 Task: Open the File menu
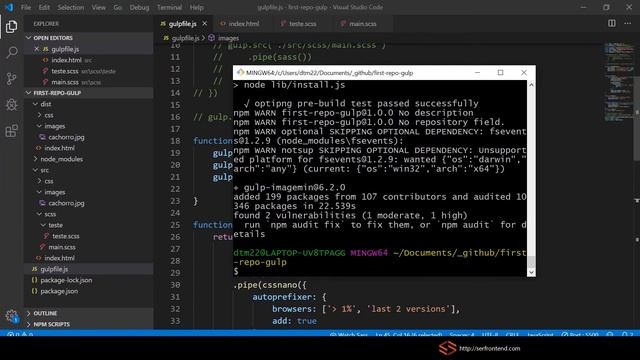pyautogui.click(x=26, y=7)
